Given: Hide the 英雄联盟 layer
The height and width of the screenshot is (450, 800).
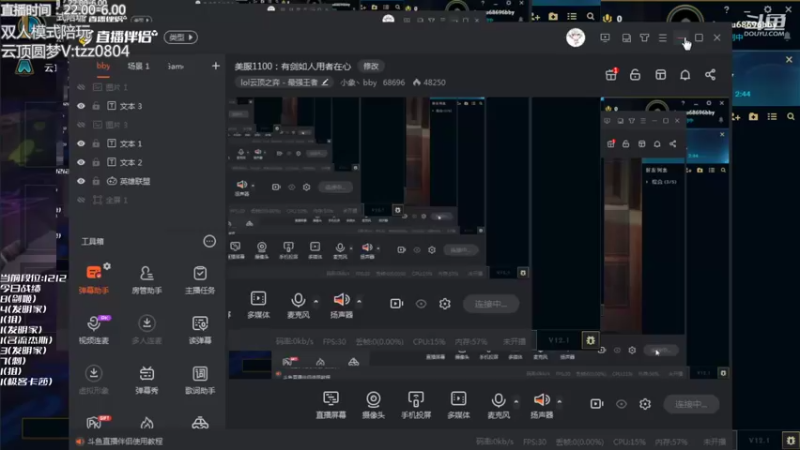Looking at the screenshot, I should coord(81,181).
